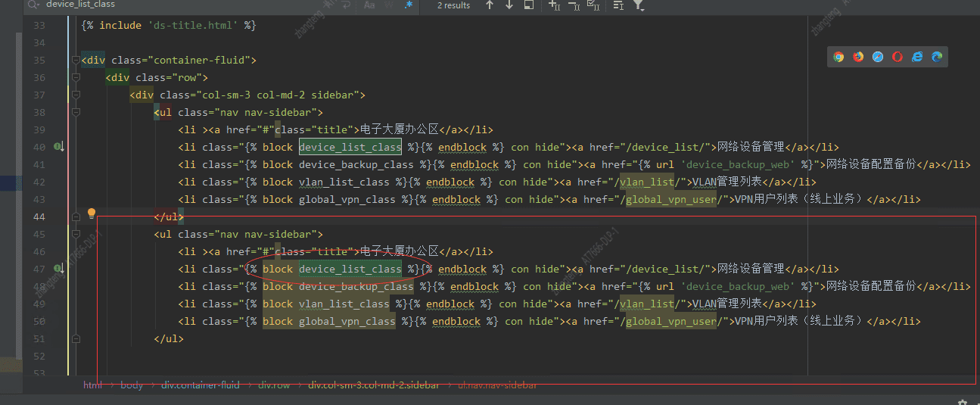Click "VPN用户列表（线上业务）" on line 50
The image size is (980, 405).
pos(801,321)
